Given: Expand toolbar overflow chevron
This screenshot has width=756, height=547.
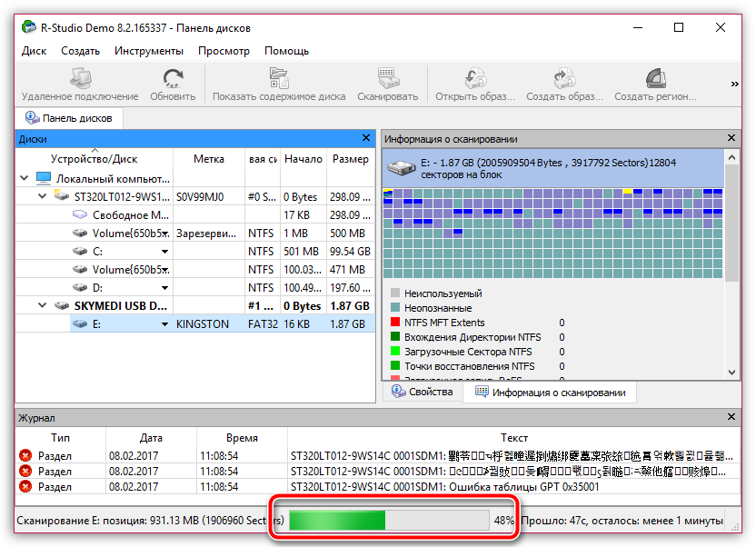Looking at the screenshot, I should pyautogui.click(x=734, y=84).
